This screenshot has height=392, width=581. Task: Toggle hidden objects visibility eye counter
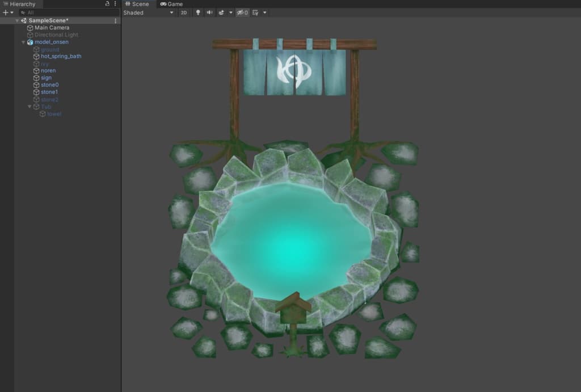242,12
